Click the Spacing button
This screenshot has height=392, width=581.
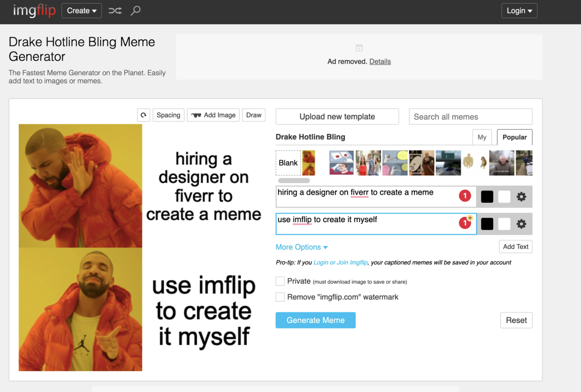[x=168, y=115]
